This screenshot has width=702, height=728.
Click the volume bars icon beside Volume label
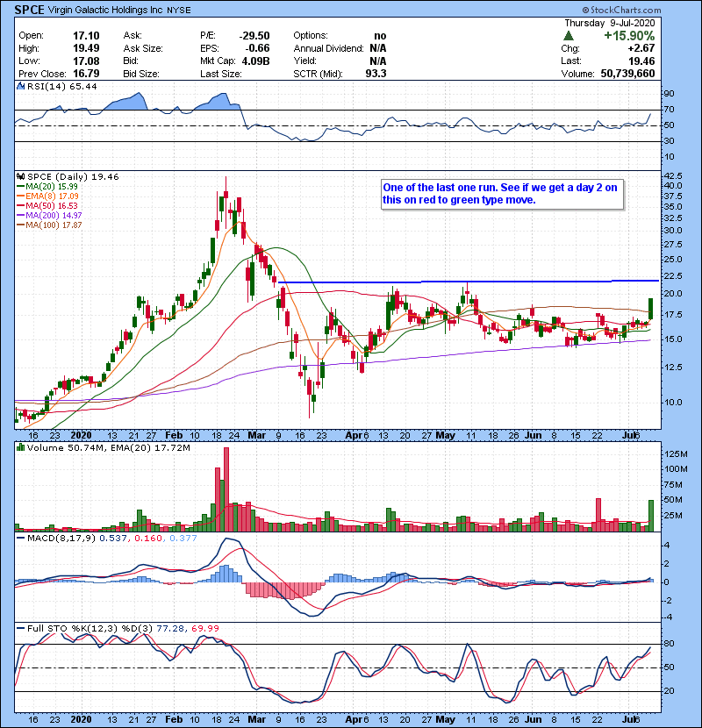click(x=21, y=447)
